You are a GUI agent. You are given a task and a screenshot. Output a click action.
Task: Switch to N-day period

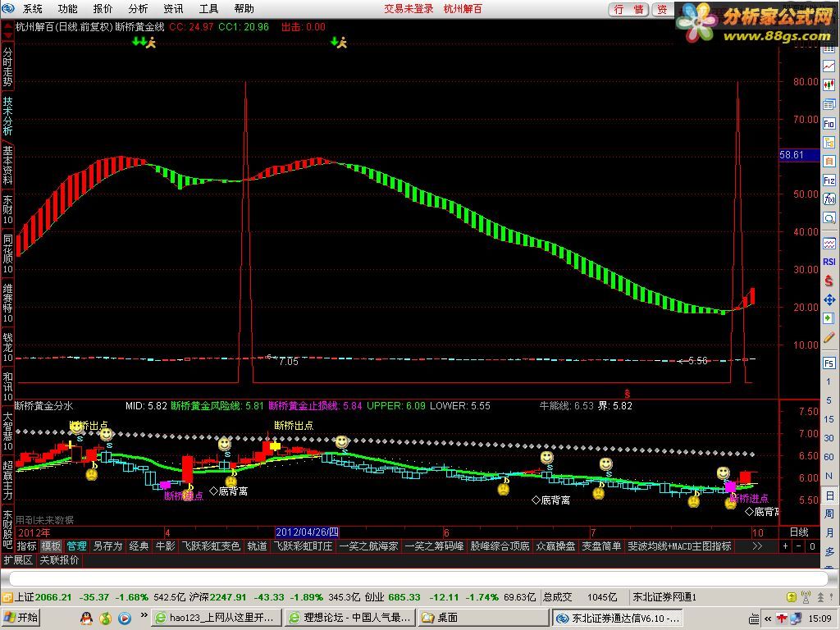pyautogui.click(x=829, y=476)
